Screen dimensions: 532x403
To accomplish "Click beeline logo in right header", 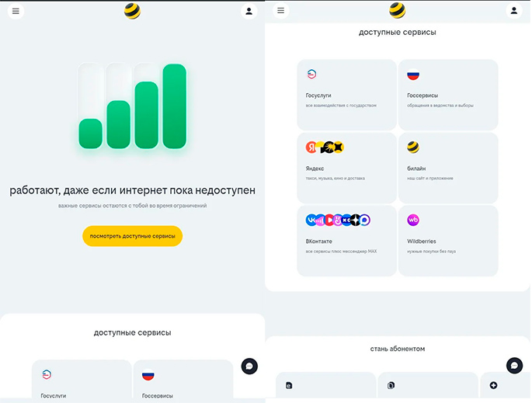I will click(x=398, y=11).
